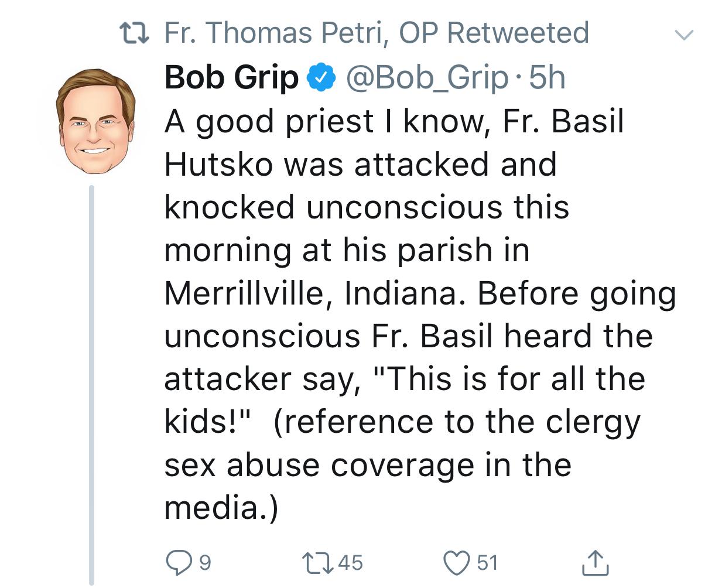The width and height of the screenshot is (722, 588).
Task: View the 9 replies count
Action: click(204, 563)
